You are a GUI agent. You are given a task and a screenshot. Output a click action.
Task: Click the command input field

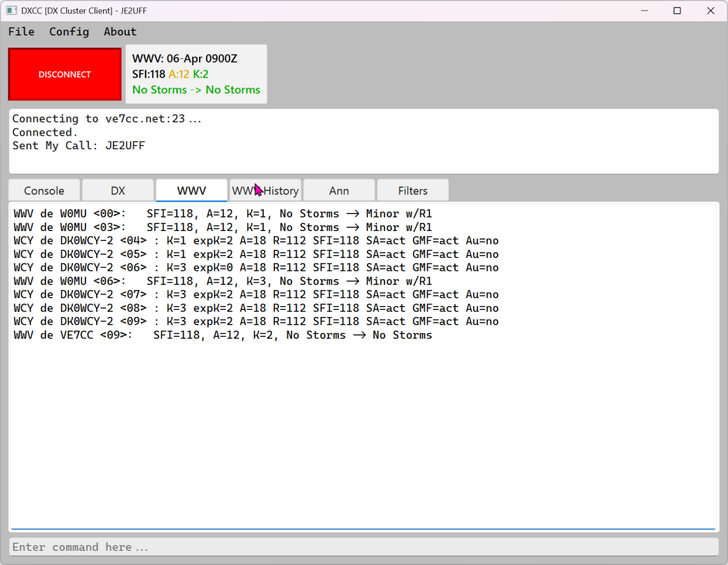pyautogui.click(x=363, y=547)
